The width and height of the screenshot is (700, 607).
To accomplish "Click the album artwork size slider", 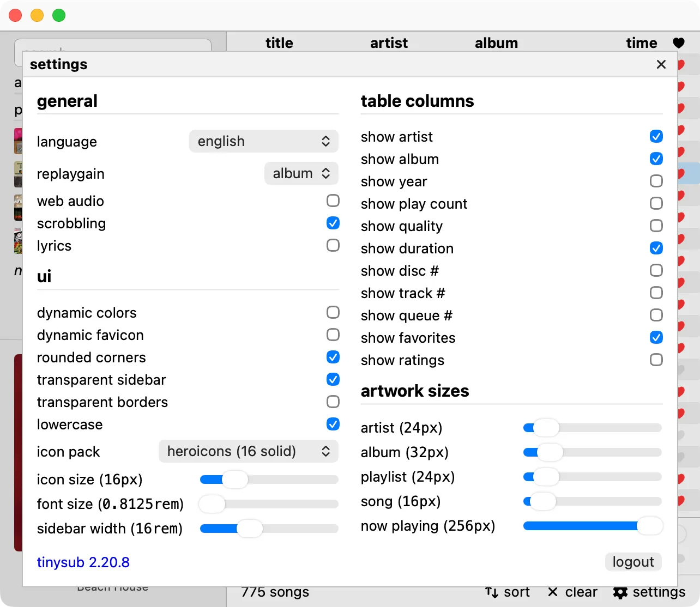I will 593,452.
